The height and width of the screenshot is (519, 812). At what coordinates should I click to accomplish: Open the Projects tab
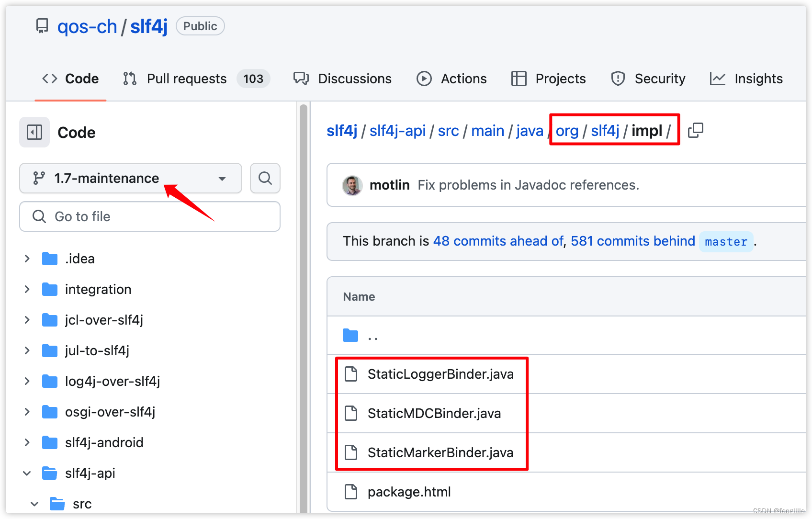[x=549, y=79]
